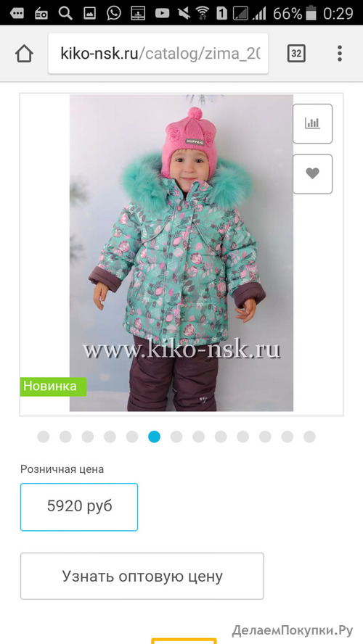Select the first image carousel dot
The height and width of the screenshot is (644, 363).
click(43, 437)
